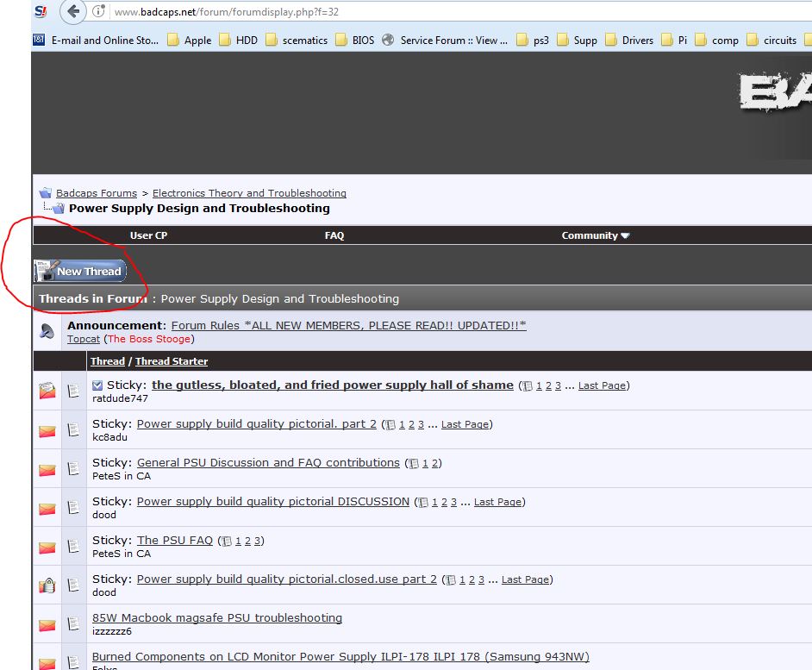Open 85W Macbook magsafe PSU troubleshooting thread
Image resolution: width=812 pixels, height=670 pixels.
coord(217,617)
